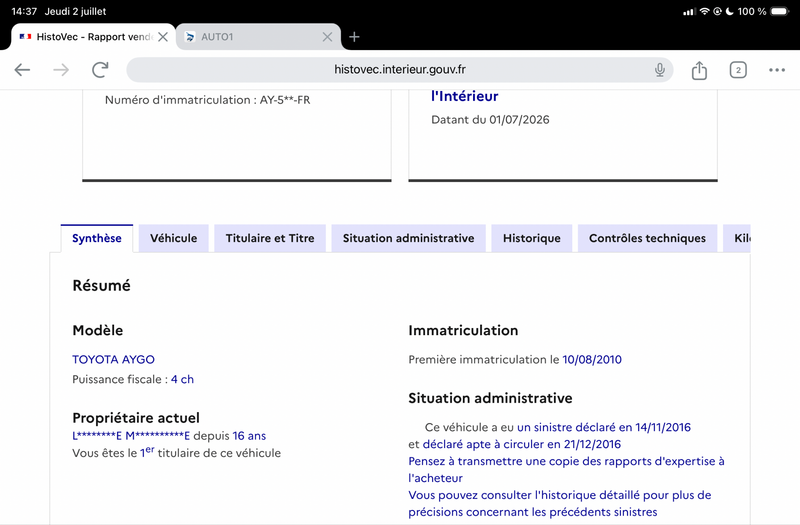Tap the microphone icon in address bar
The image size is (800, 525).
tap(660, 69)
